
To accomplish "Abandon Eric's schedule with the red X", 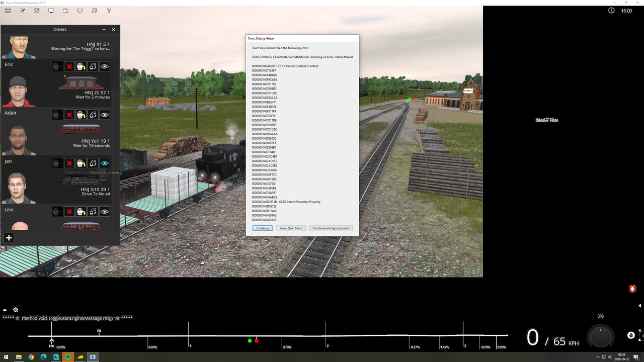I will (x=69, y=66).
